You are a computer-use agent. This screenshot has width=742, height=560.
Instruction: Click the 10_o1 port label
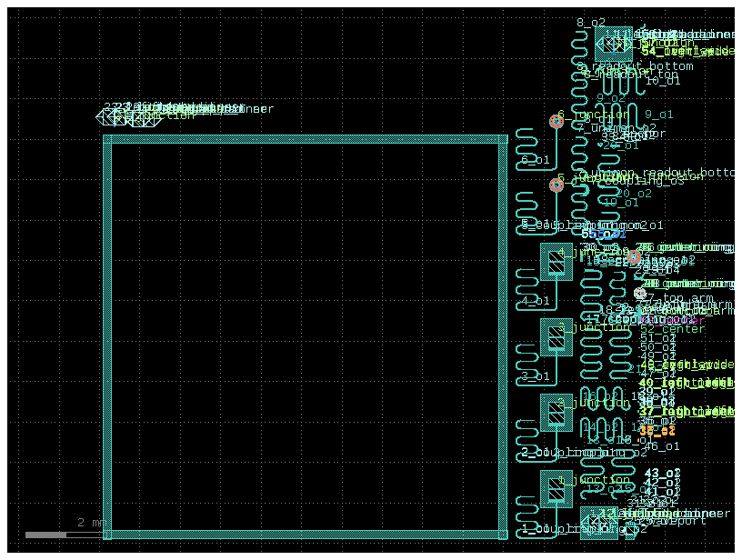[x=662, y=81]
